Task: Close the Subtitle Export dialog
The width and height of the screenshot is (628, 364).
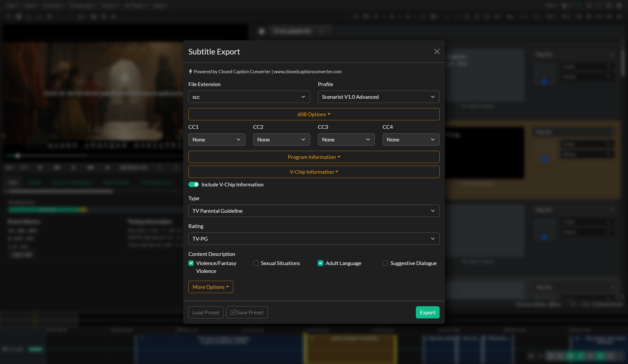Action: [437, 52]
